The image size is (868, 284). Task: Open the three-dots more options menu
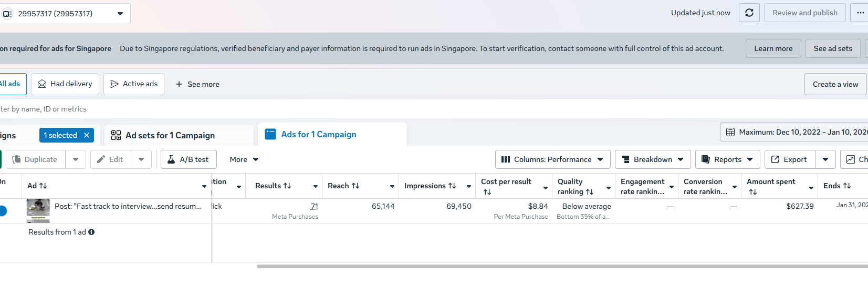tap(860, 13)
